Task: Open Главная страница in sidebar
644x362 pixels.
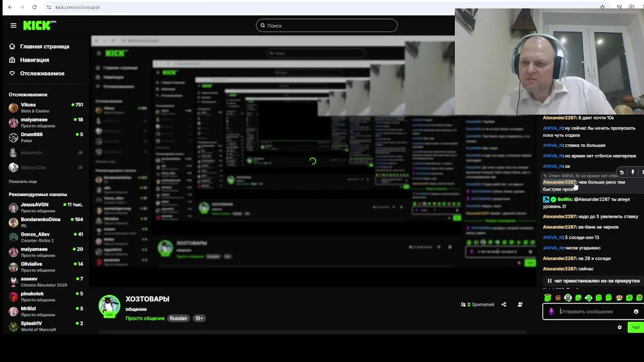Action: pos(44,46)
